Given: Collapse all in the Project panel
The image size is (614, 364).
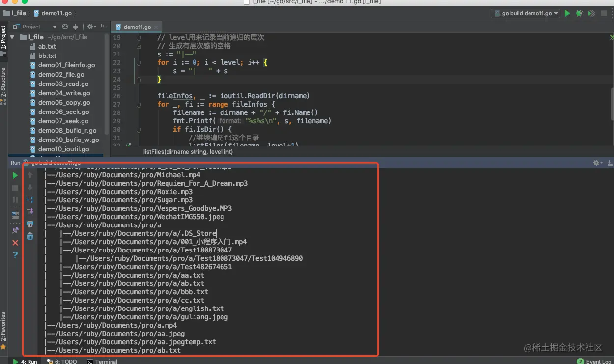Looking at the screenshot, I should point(76,27).
